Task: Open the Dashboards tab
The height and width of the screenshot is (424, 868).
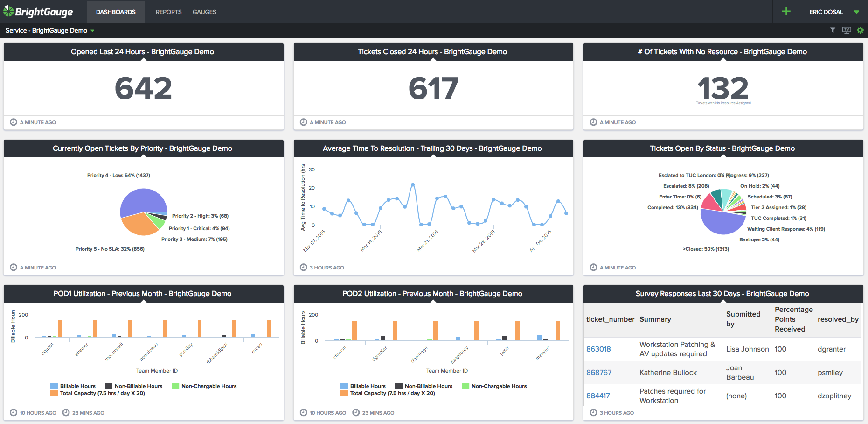Action: coord(116,12)
